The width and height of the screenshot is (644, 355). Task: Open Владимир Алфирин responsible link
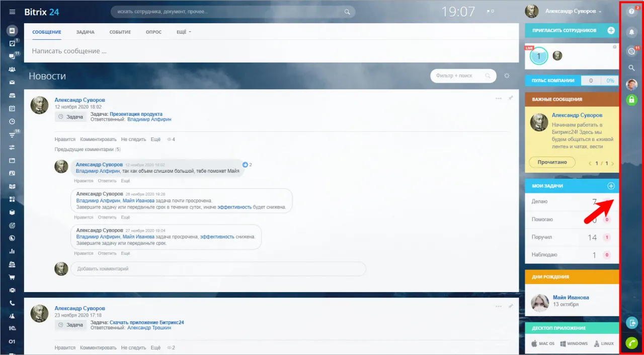point(149,120)
